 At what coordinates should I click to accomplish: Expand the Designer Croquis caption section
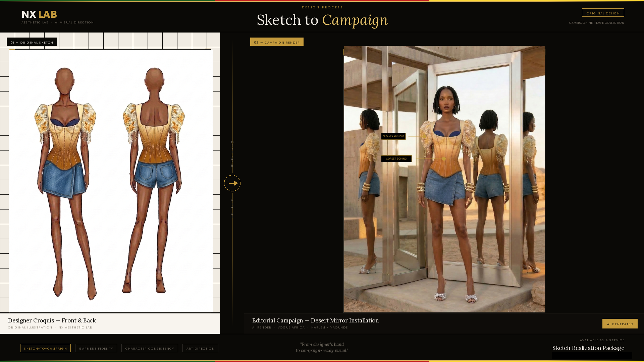coord(52,320)
